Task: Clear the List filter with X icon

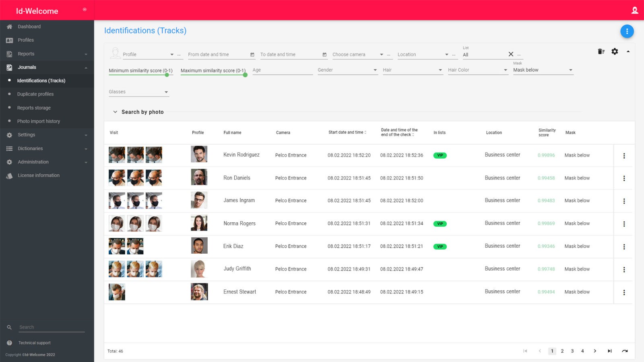Action: (x=511, y=54)
